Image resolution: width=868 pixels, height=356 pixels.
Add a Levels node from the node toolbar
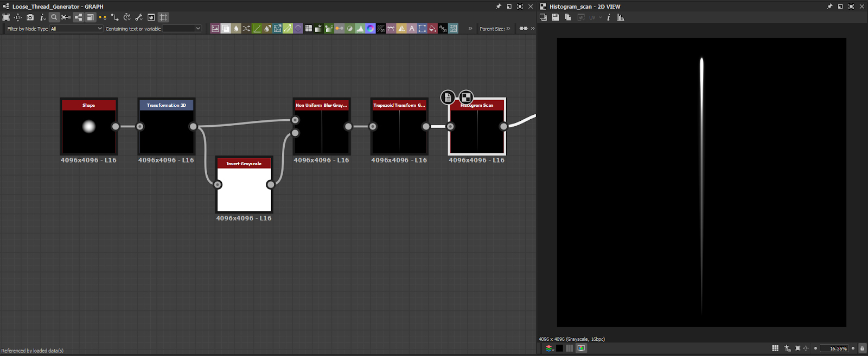coord(360,29)
